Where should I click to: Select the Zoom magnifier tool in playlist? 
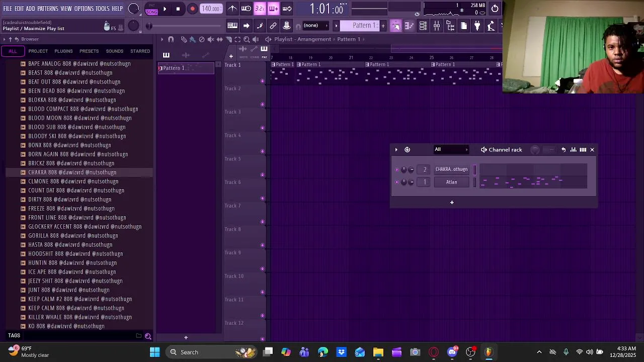click(x=247, y=39)
